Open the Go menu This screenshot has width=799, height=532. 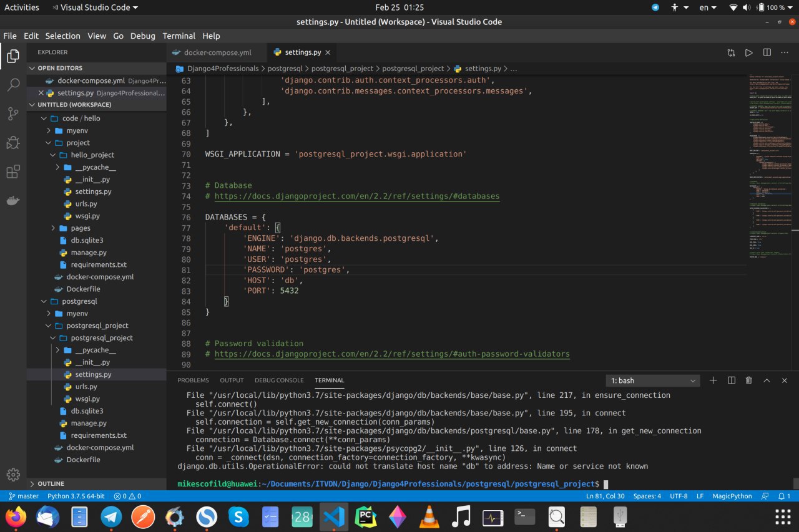tap(119, 36)
